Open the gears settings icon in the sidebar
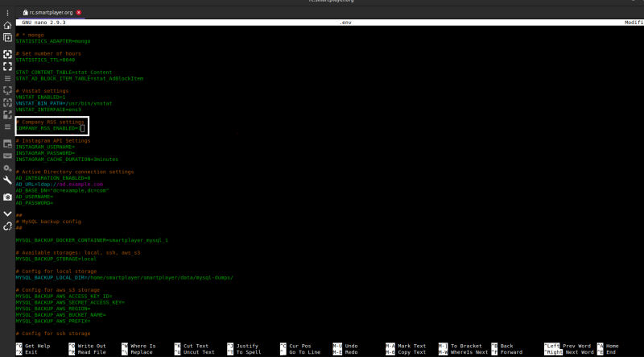This screenshot has height=357, width=644. pos(7,167)
